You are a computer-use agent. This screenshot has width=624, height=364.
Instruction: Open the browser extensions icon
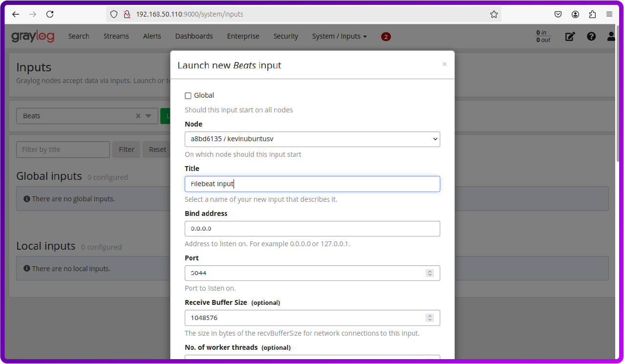(592, 14)
